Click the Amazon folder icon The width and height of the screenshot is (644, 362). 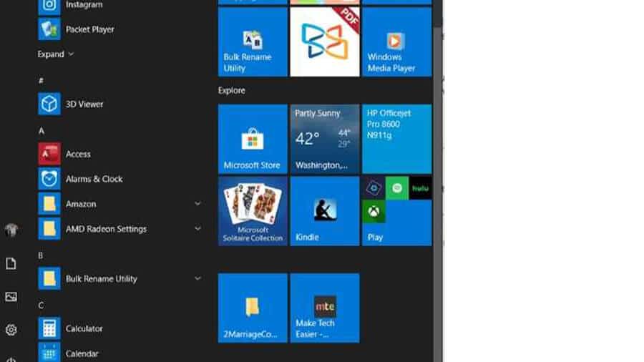coord(49,204)
